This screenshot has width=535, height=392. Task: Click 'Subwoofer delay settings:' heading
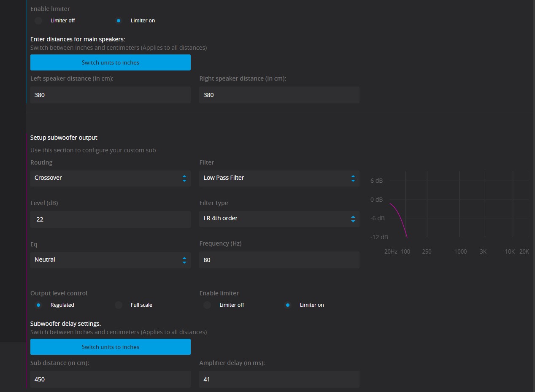click(x=66, y=324)
